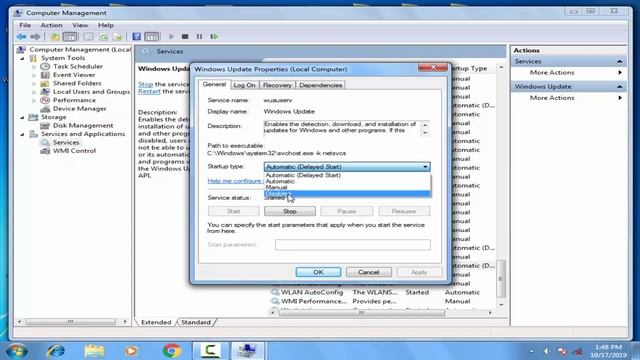Click the Forward arrow in toolbar

click(36, 37)
